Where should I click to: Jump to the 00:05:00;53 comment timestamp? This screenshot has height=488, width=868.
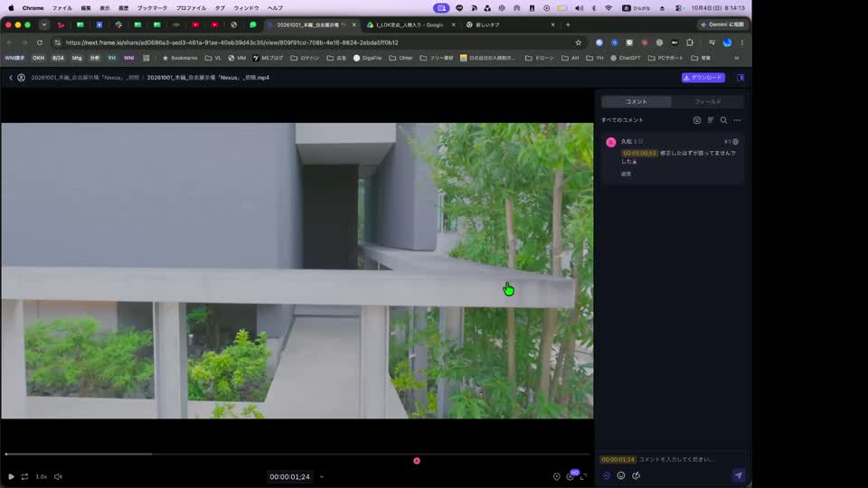click(639, 154)
